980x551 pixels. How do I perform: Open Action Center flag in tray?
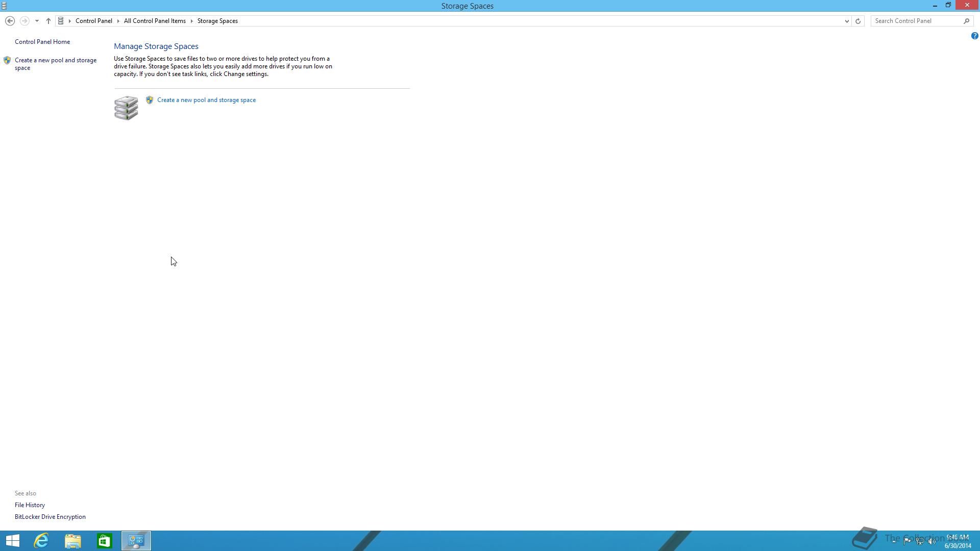tap(907, 541)
